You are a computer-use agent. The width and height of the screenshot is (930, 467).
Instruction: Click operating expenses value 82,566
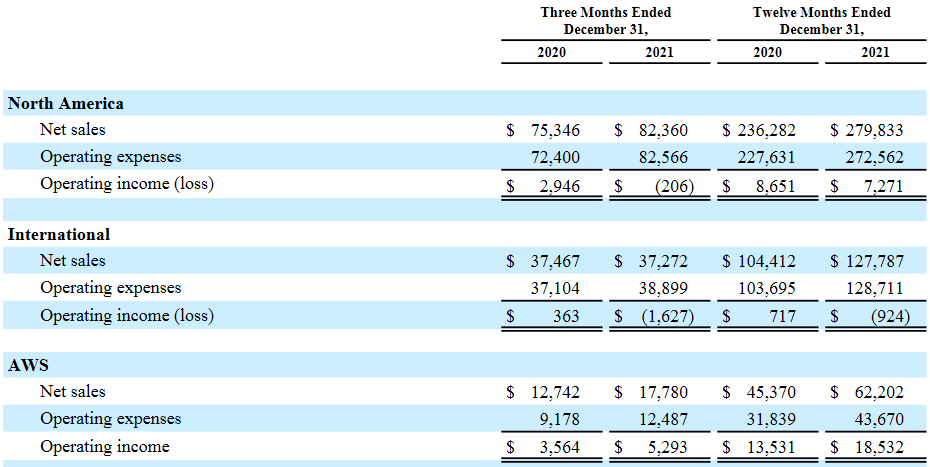(x=664, y=157)
